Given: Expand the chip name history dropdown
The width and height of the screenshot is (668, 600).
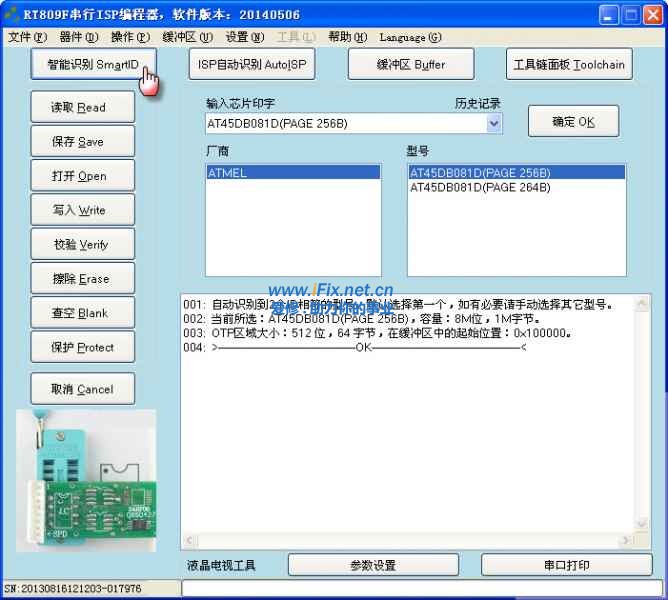Looking at the screenshot, I should click(x=493, y=124).
